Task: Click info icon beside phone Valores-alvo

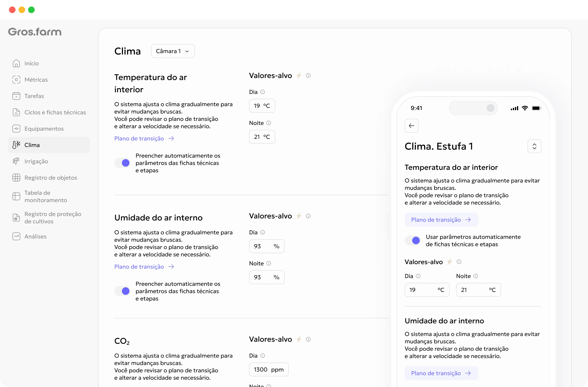Action: click(459, 261)
